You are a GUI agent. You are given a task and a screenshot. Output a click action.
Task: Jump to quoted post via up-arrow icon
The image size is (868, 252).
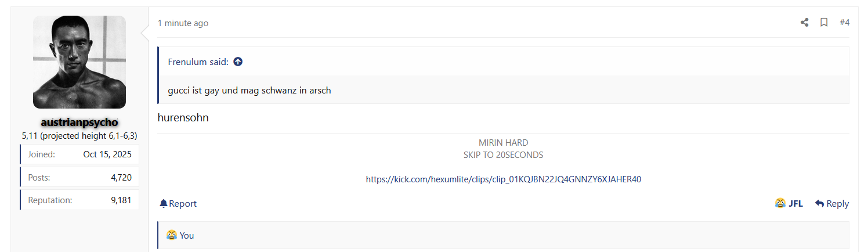(x=238, y=62)
